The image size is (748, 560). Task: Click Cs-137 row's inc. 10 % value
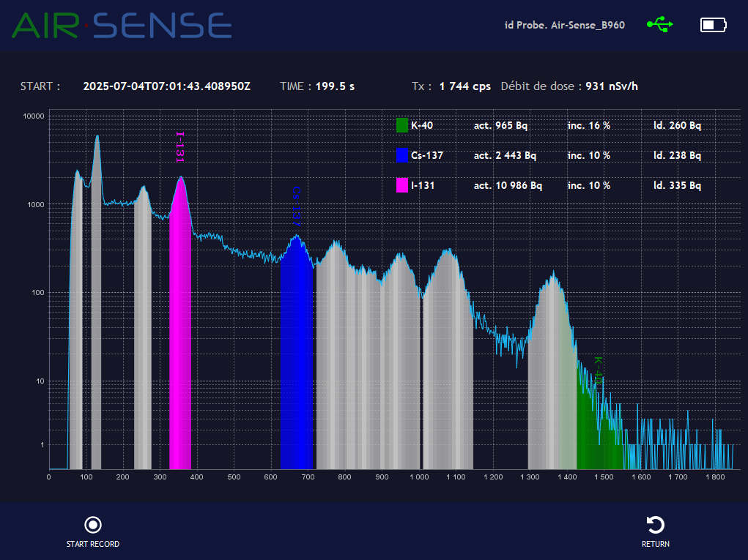[589, 155]
